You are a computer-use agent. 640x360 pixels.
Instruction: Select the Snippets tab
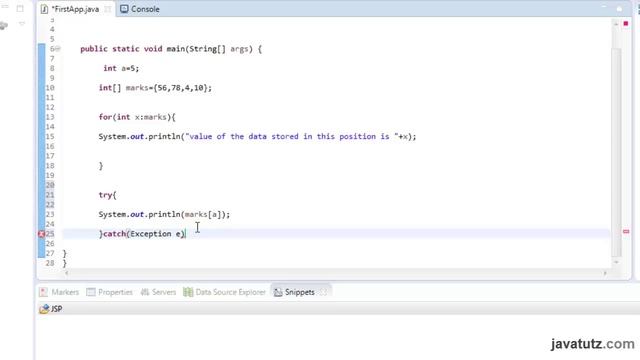[300, 292]
